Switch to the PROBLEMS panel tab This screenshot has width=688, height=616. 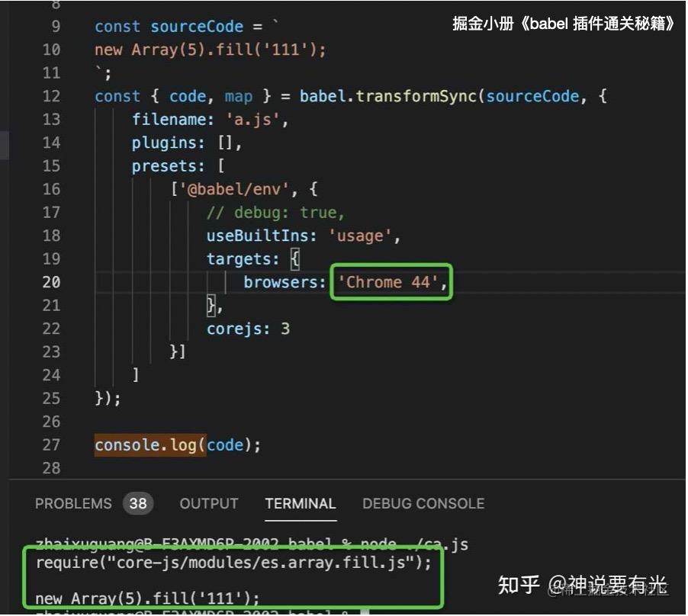pyautogui.click(x=73, y=503)
